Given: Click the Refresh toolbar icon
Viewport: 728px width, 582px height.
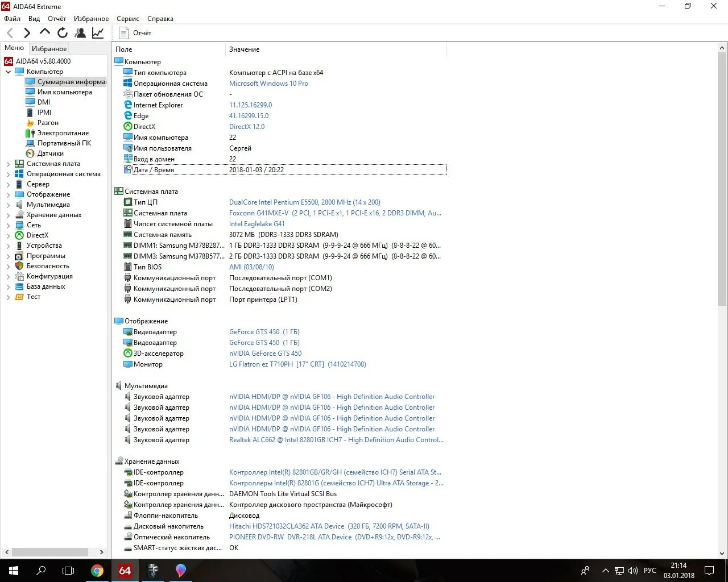Looking at the screenshot, I should tap(63, 33).
